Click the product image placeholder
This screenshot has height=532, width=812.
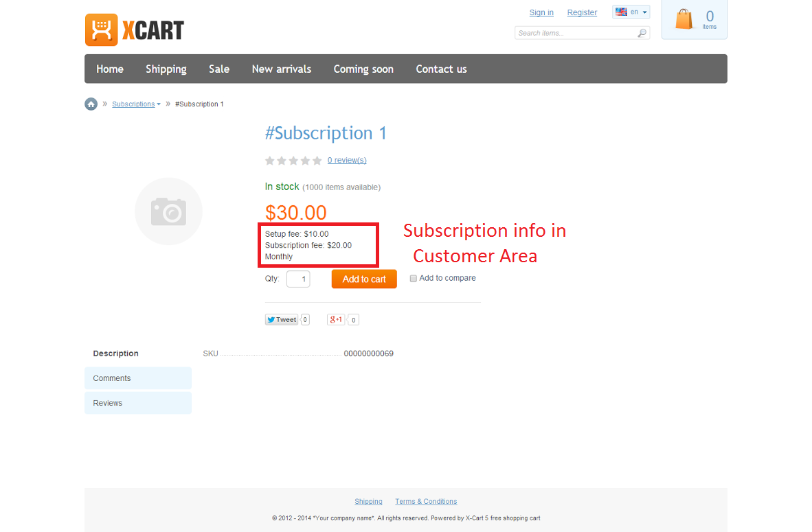[x=168, y=211]
